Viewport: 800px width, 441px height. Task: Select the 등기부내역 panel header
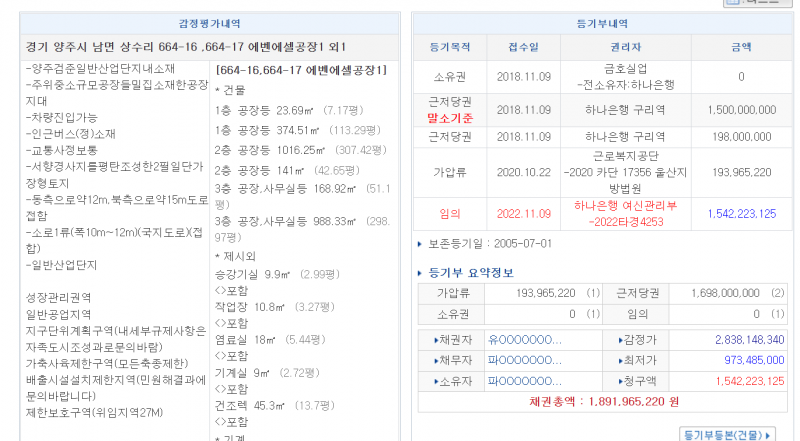604,23
